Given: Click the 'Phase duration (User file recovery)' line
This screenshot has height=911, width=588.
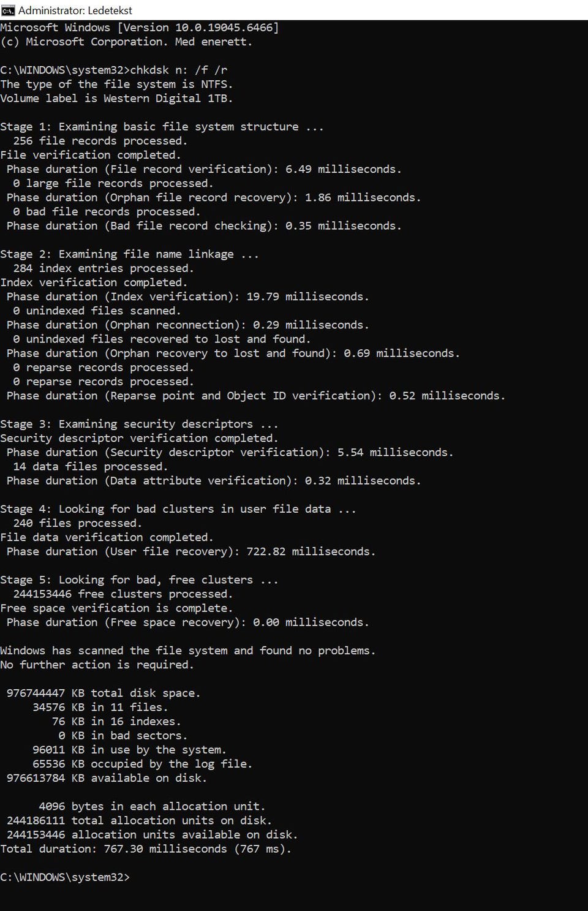Looking at the screenshot, I should tap(190, 551).
